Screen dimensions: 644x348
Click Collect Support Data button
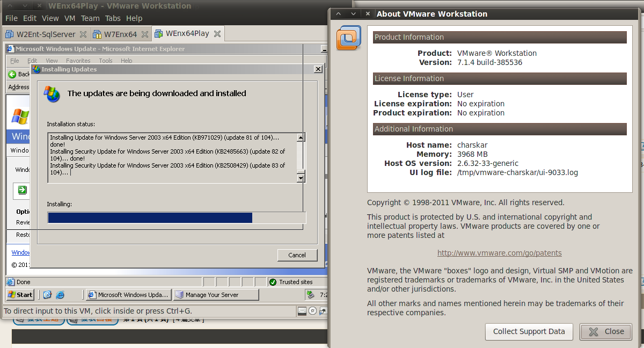(x=529, y=331)
